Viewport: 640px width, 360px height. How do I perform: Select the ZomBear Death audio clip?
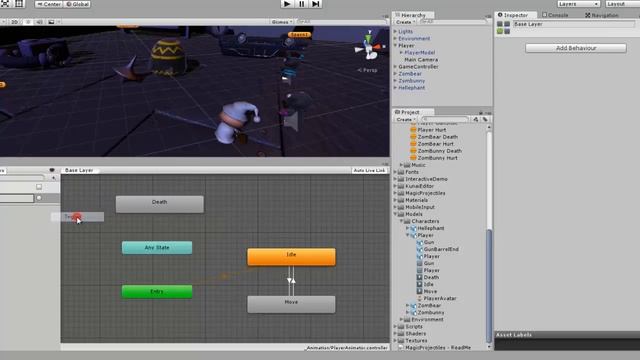pyautogui.click(x=433, y=137)
